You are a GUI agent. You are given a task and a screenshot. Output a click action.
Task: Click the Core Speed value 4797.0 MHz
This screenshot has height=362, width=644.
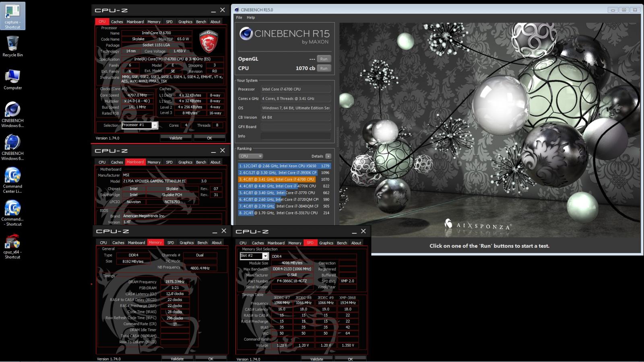(x=138, y=95)
